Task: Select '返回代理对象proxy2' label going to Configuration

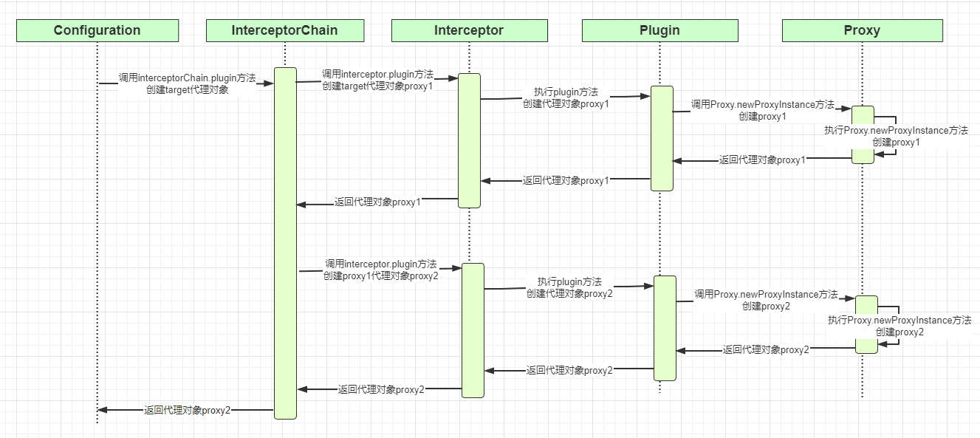Action: coord(188,410)
